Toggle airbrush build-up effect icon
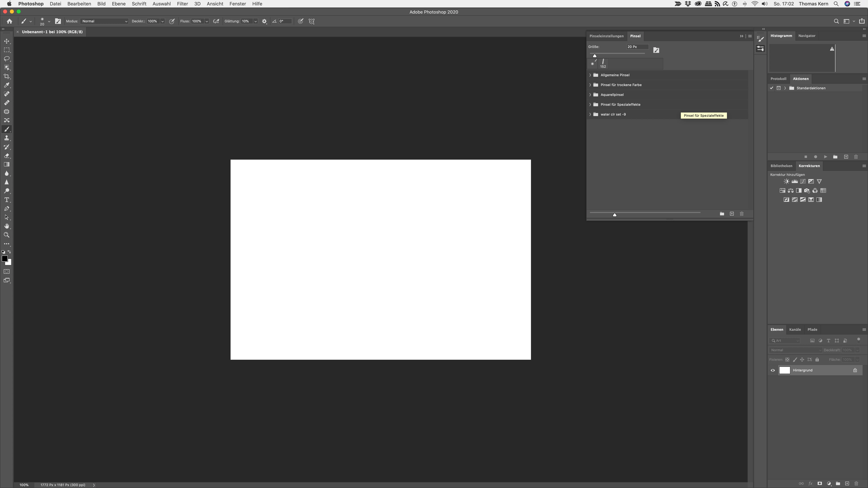 216,21
